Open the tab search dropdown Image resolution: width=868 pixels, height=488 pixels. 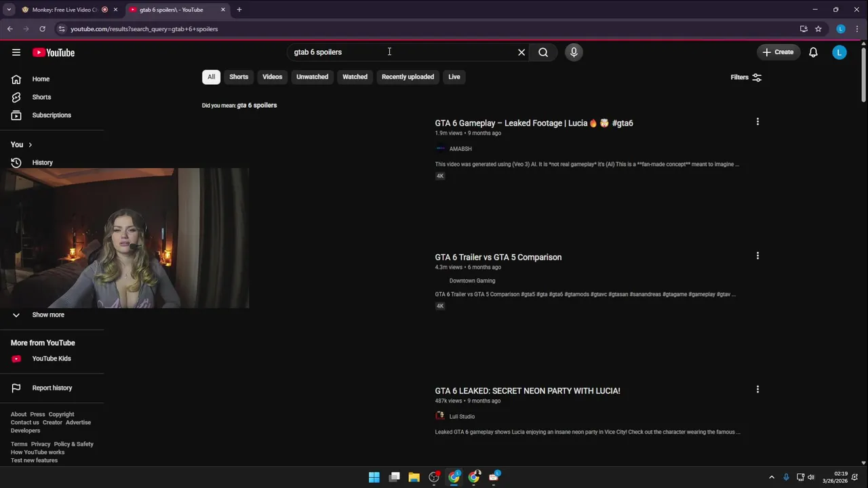[9, 9]
